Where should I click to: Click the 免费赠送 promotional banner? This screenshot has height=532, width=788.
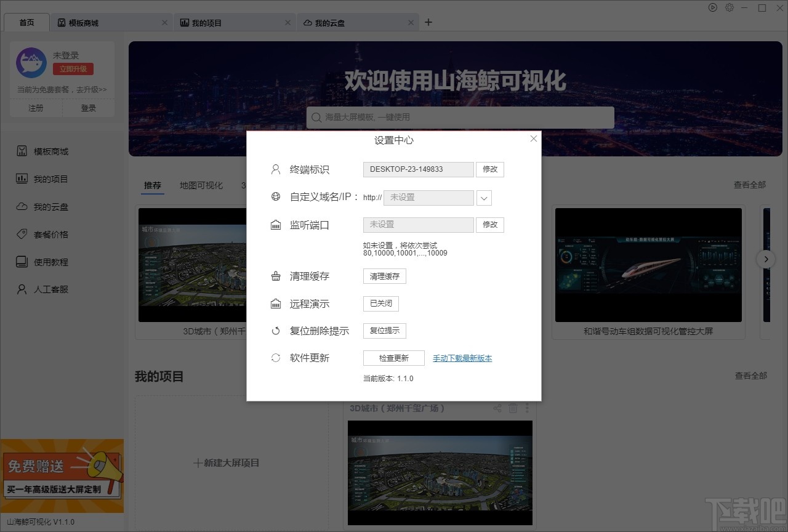[x=62, y=475]
